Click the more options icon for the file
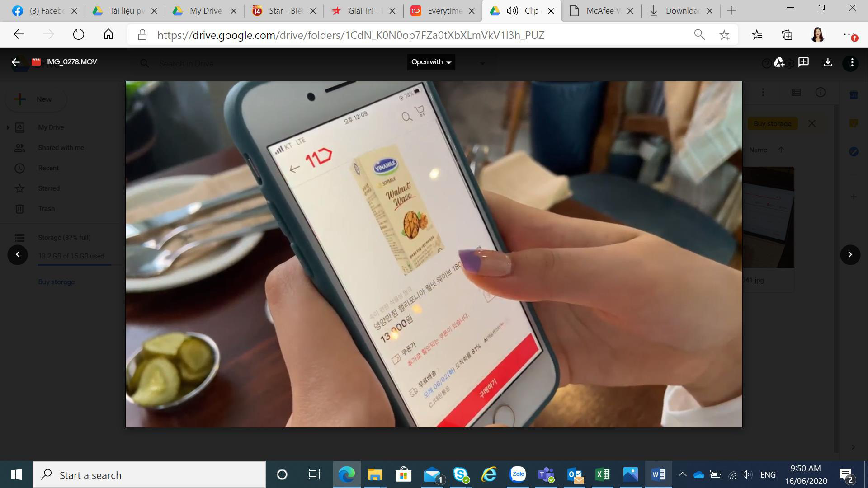 point(853,62)
